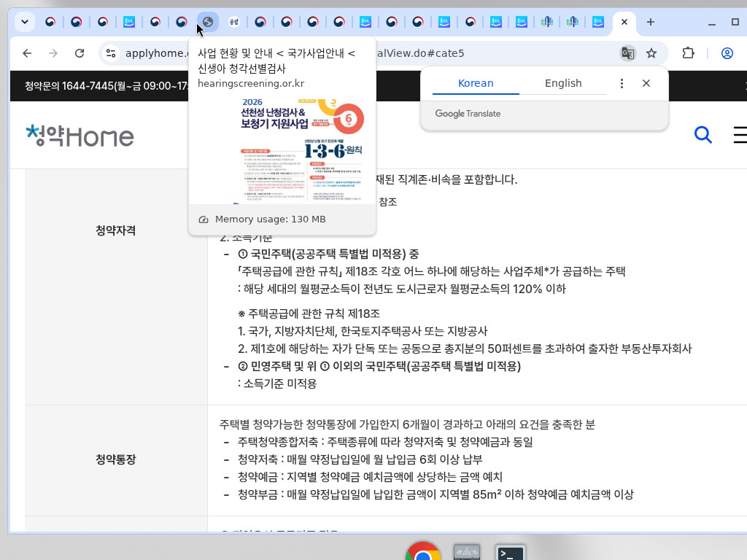This screenshot has height=560, width=747.
Task: Click the 'Google Translate' label in popup
Action: (468, 114)
